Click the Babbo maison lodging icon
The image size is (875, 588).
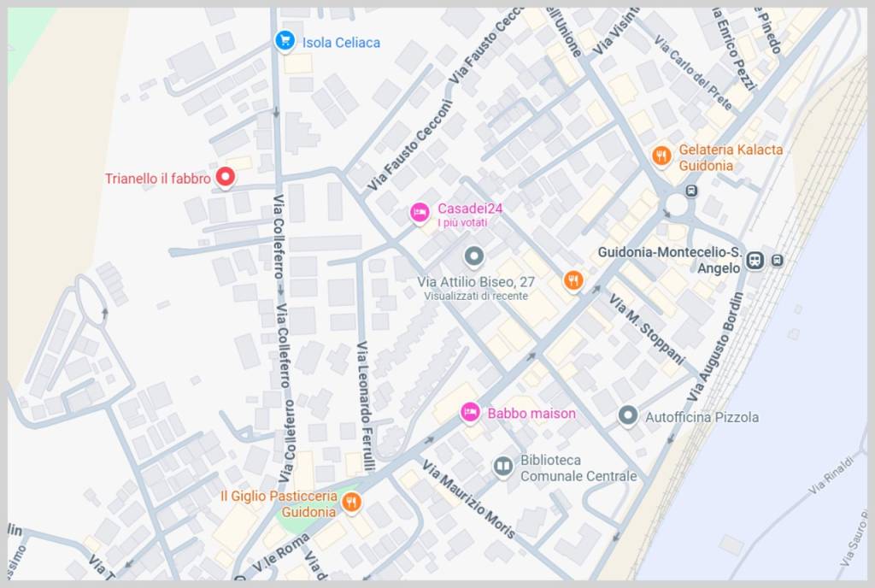tap(470, 413)
